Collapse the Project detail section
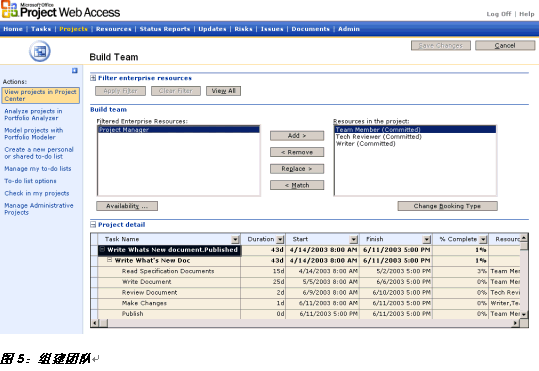 93,225
